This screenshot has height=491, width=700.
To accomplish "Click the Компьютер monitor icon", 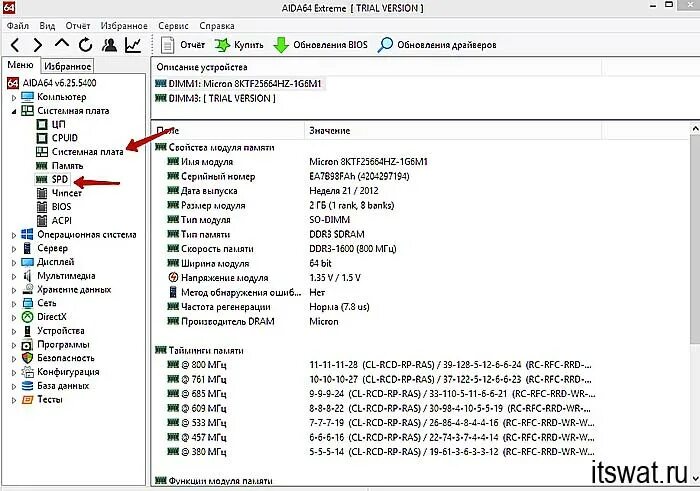I will click(x=27, y=97).
